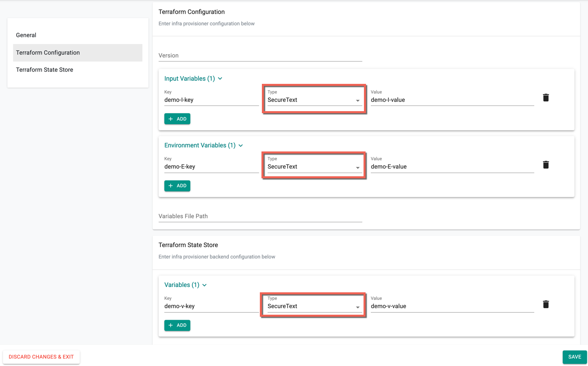Edit the demo-I-value Value field

click(452, 98)
